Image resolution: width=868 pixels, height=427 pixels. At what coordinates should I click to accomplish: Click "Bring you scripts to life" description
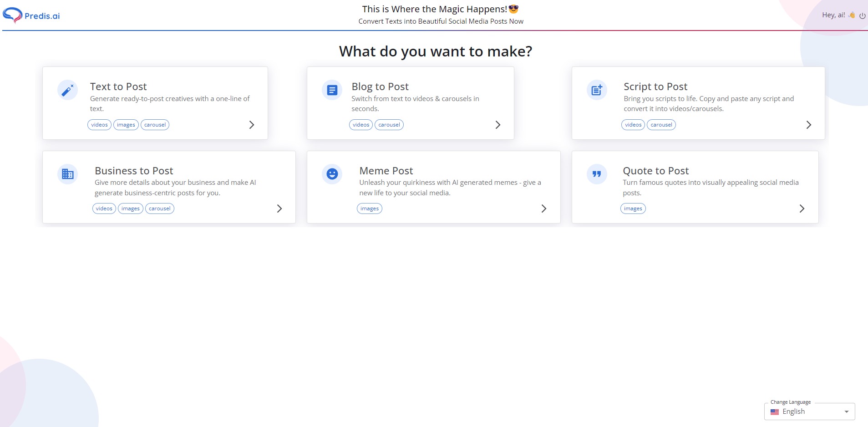[x=709, y=103]
